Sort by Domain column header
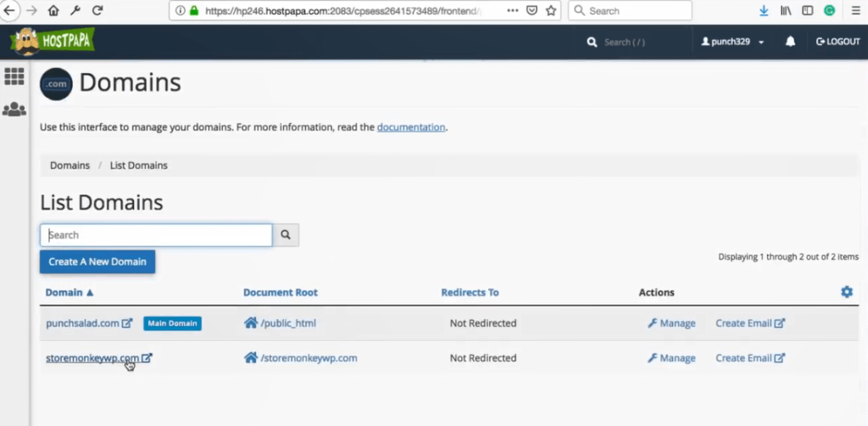Viewport: 868px width, 426px height. 70,293
